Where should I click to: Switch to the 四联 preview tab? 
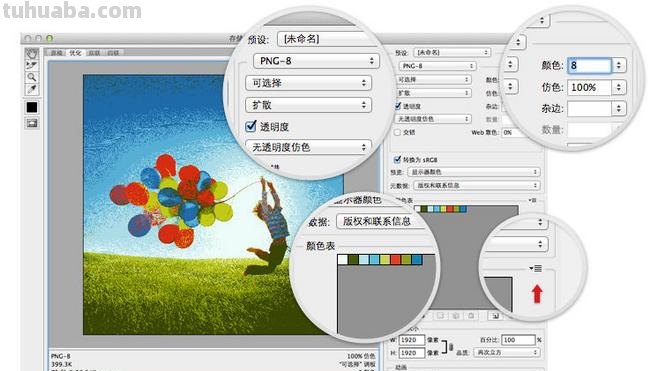point(113,53)
